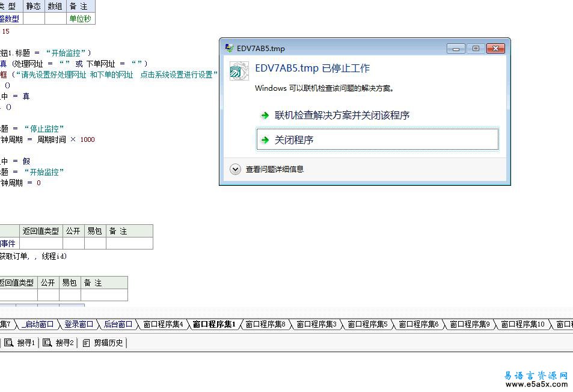Click green arrow beside 关闭程序
This screenshot has width=573, height=392.
265,140
